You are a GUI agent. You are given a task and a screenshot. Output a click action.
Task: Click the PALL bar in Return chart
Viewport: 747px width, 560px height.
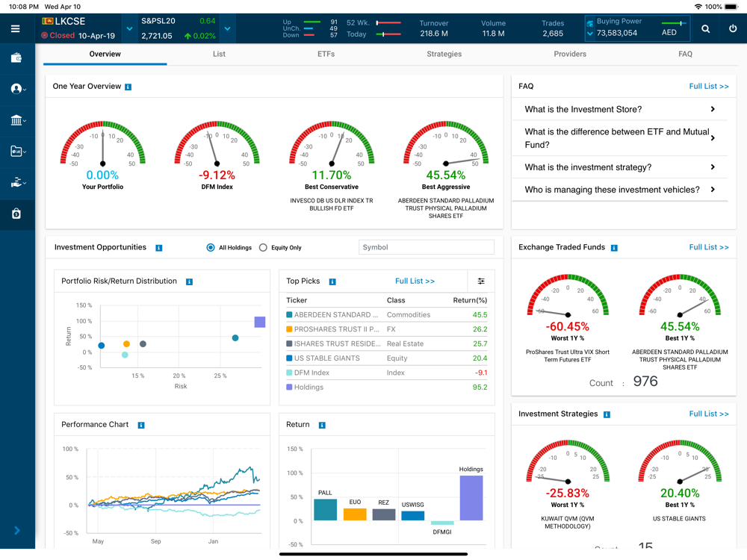[326, 509]
